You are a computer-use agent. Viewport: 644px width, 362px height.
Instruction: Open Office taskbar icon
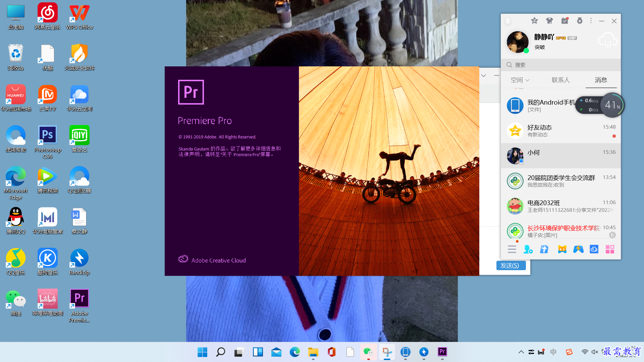point(332,352)
